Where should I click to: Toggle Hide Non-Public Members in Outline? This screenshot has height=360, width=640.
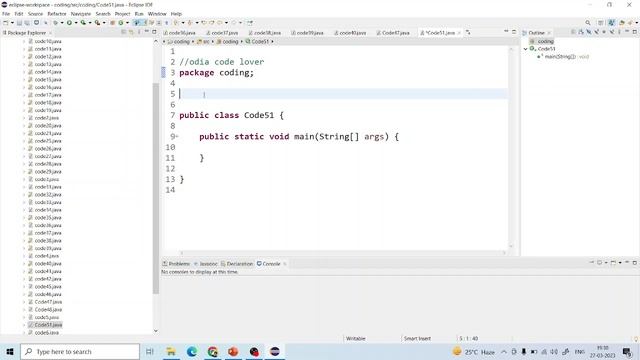604,32
